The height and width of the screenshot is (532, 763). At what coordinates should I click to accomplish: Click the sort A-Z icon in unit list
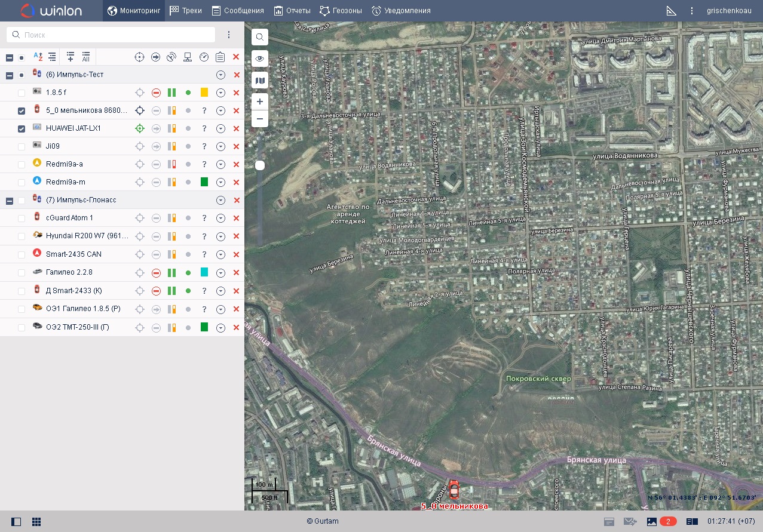[x=38, y=57]
